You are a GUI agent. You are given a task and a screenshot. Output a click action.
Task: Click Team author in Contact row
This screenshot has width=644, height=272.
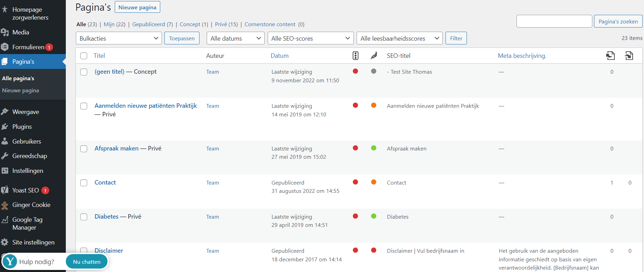point(213,183)
